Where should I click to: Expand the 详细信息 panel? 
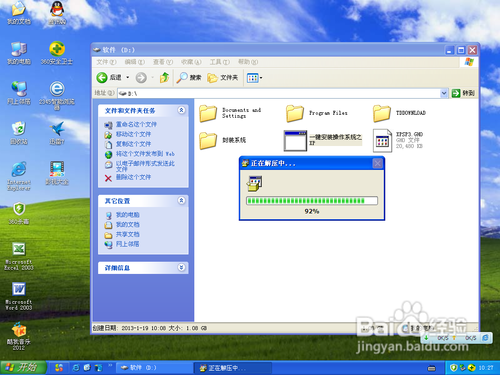coord(181,268)
